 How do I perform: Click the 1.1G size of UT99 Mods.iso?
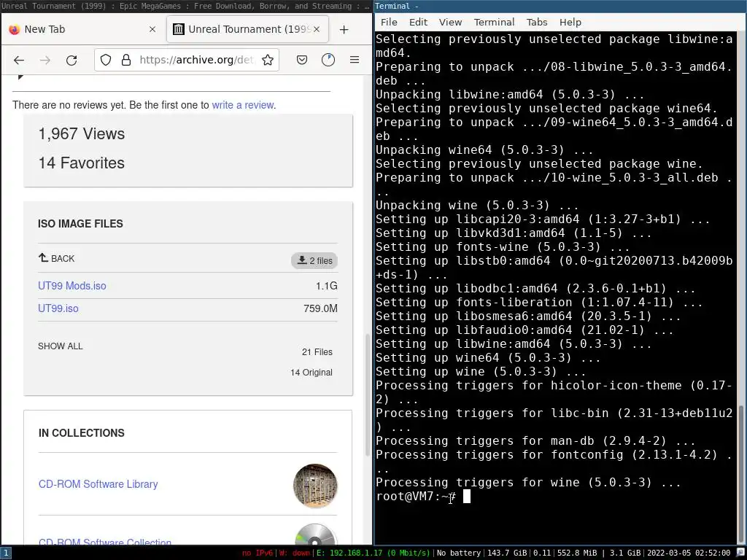[x=327, y=286]
